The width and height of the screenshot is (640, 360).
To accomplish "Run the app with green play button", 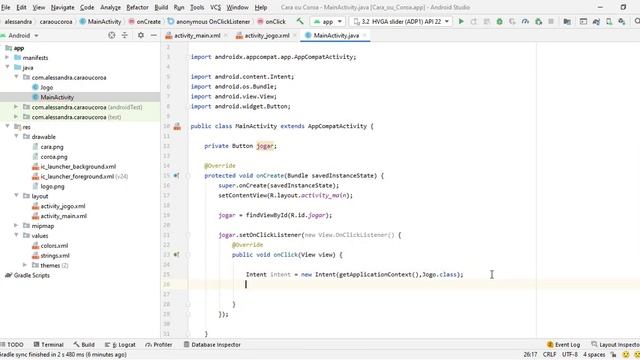I will 461,21.
